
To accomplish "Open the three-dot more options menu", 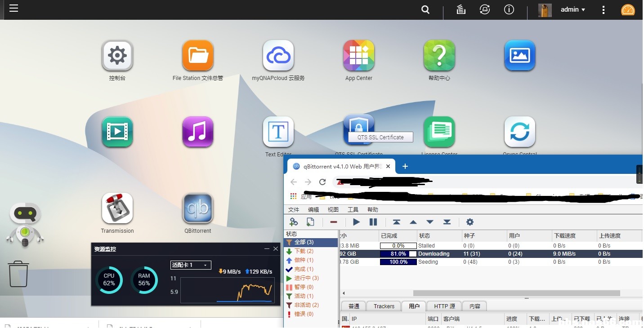I will pyautogui.click(x=604, y=10).
